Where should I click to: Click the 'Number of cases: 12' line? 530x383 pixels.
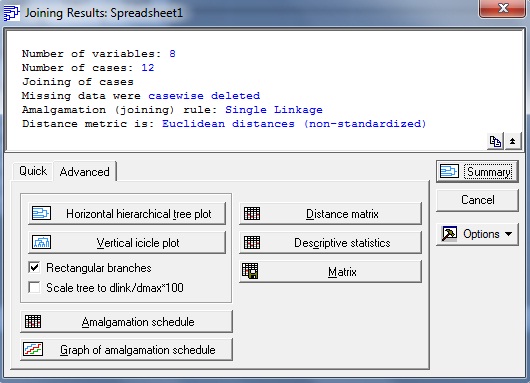[x=88, y=68]
